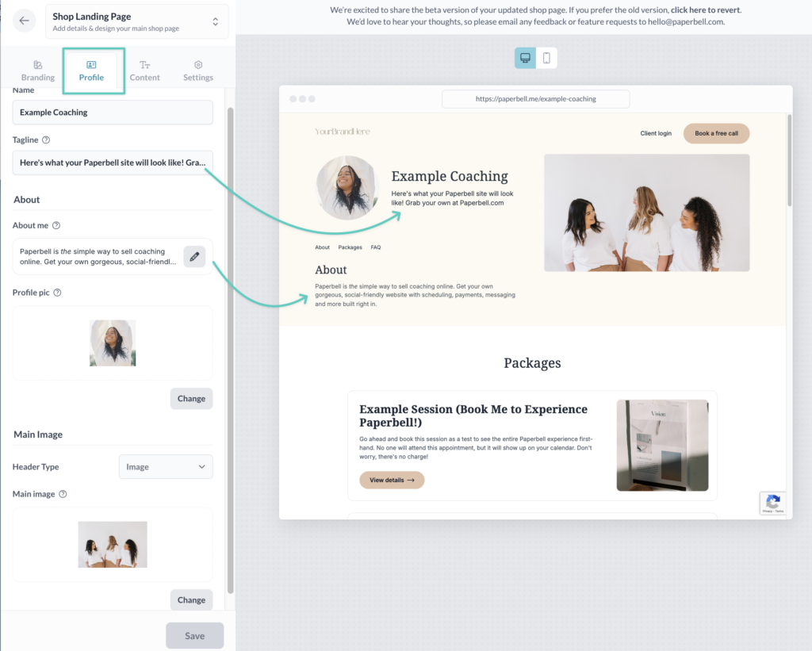Click the About me help icon

point(56,226)
